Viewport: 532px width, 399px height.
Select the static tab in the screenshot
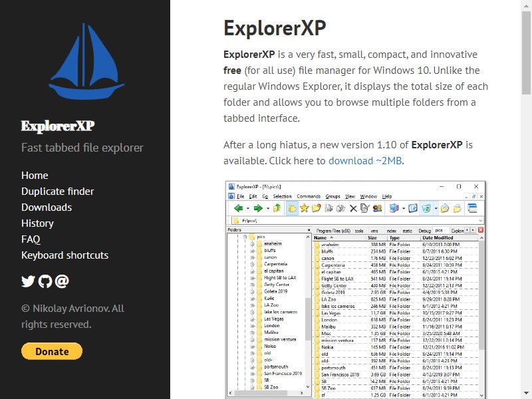tap(407, 231)
